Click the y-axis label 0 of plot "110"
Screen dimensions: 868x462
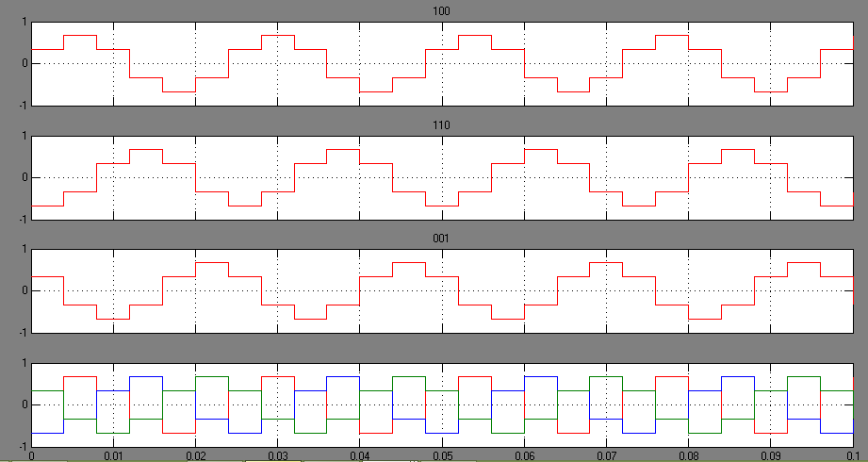coord(25,178)
